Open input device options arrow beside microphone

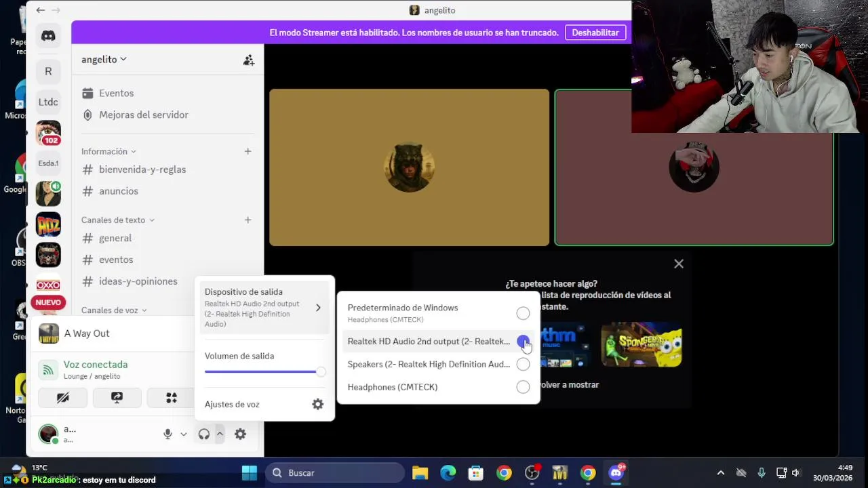tap(183, 434)
